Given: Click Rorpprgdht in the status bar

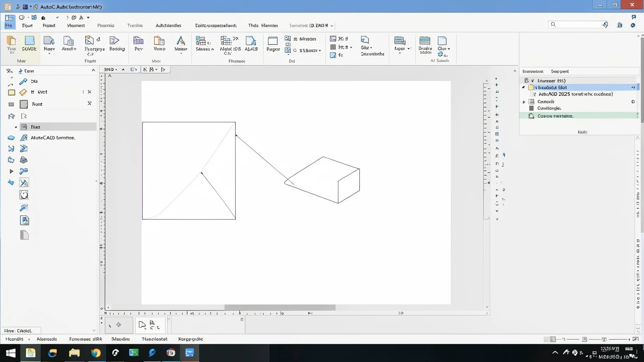Looking at the screenshot, I should click(x=191, y=339).
